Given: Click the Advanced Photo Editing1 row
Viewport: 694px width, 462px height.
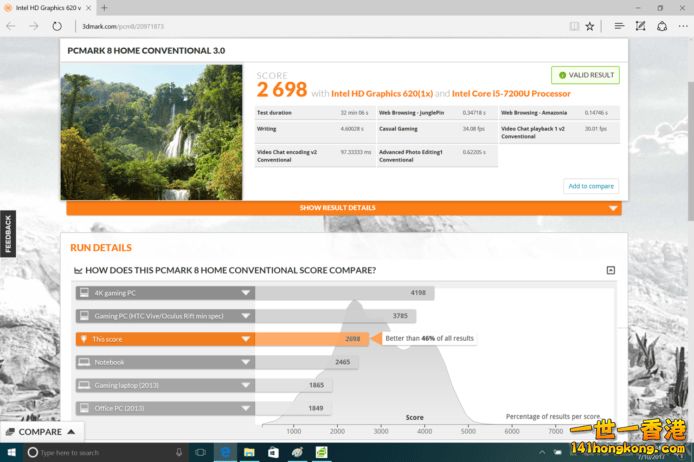Looking at the screenshot, I should pos(437,156).
